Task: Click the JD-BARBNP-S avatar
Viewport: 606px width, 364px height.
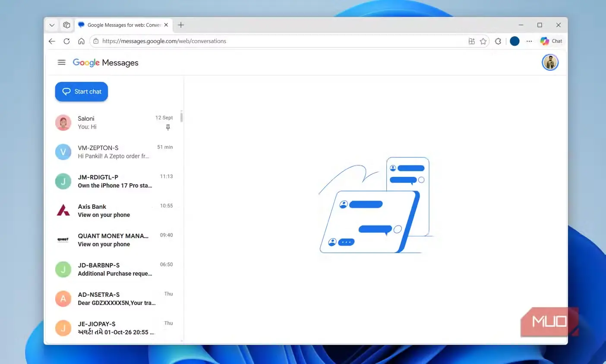Action: [63, 269]
